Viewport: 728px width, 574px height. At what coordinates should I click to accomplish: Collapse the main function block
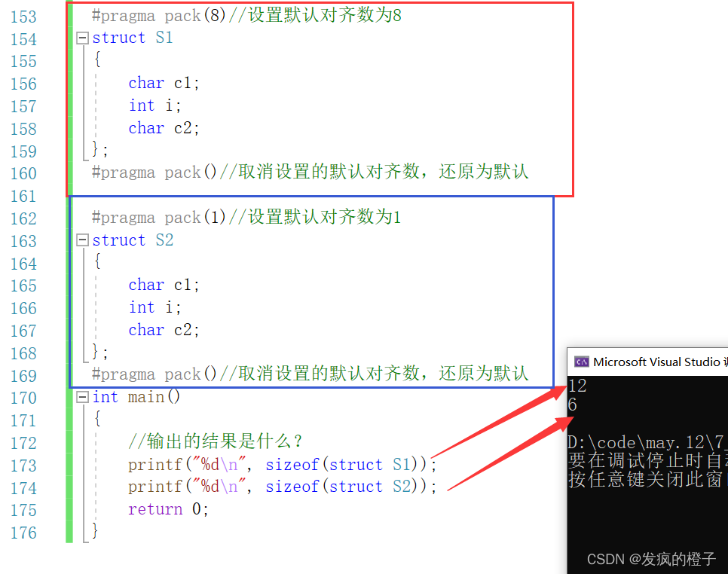83,397
